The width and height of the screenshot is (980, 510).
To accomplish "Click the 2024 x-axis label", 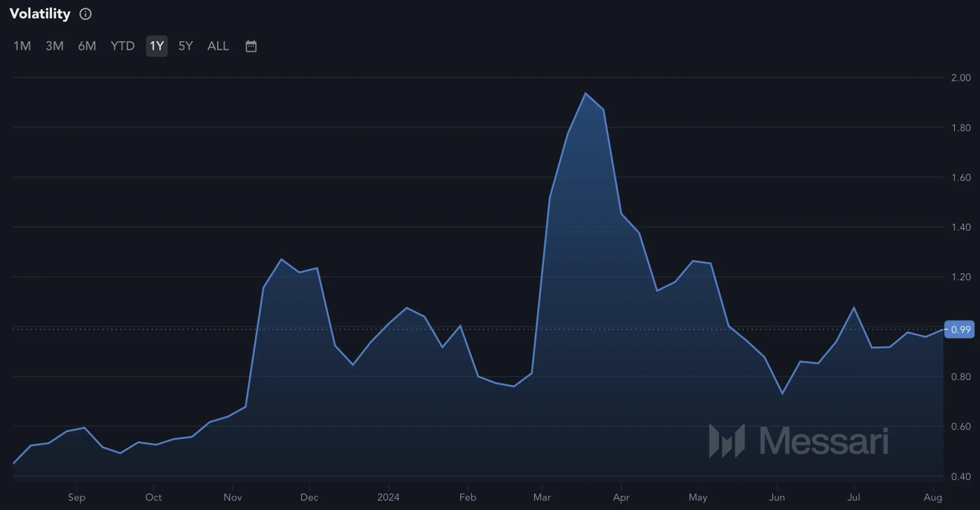I will 388,497.
